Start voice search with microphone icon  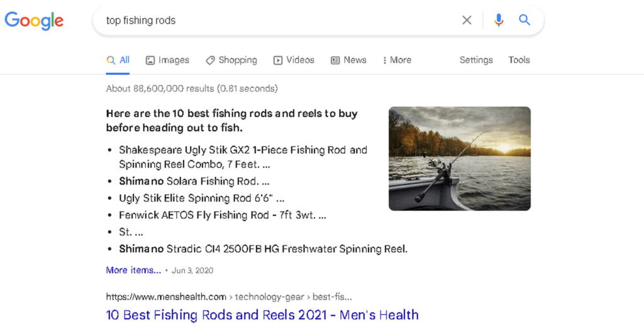pyautogui.click(x=499, y=21)
